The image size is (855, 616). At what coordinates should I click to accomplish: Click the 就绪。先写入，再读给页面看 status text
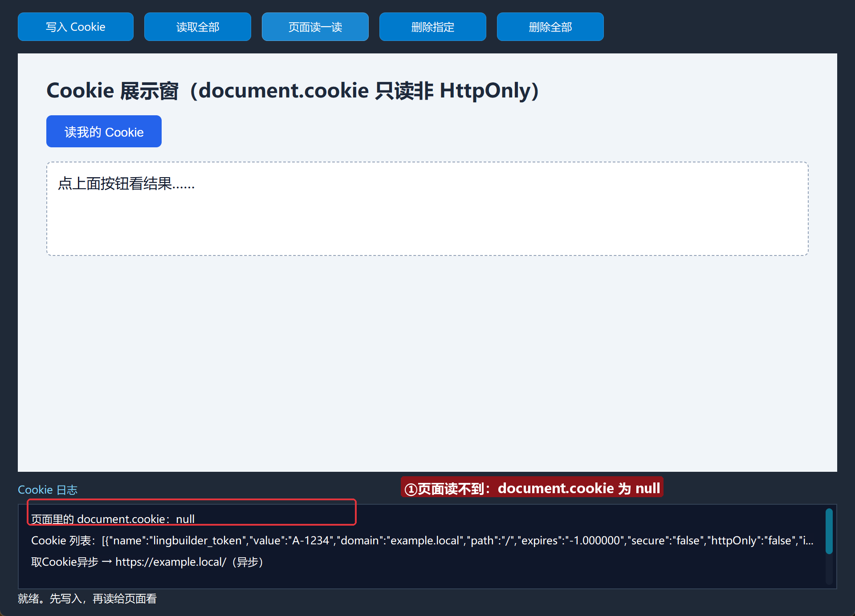(x=87, y=599)
